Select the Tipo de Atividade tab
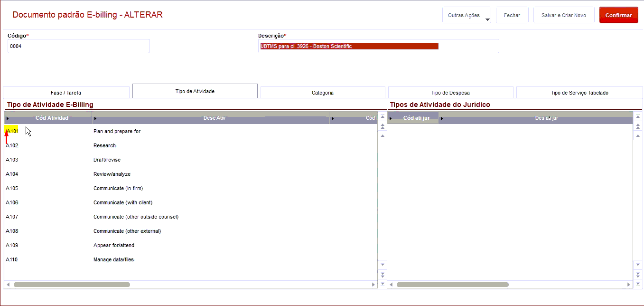The width and height of the screenshot is (644, 306). (x=195, y=91)
